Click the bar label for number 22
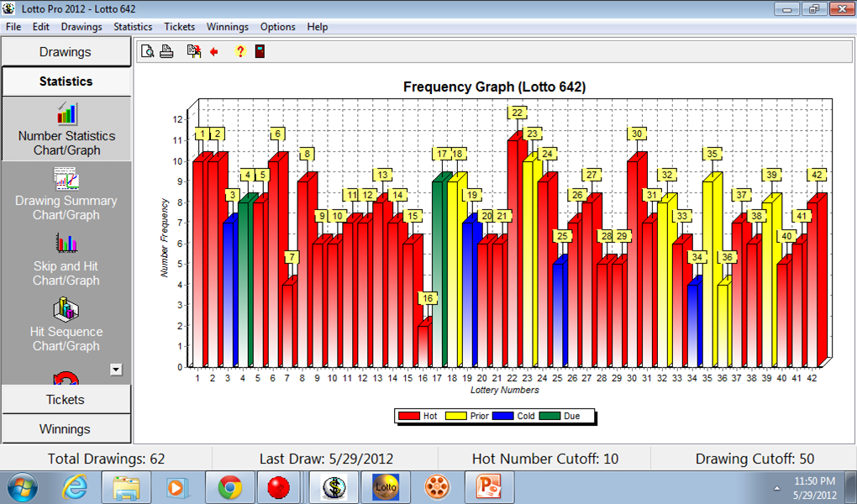The width and height of the screenshot is (857, 504). click(x=517, y=113)
